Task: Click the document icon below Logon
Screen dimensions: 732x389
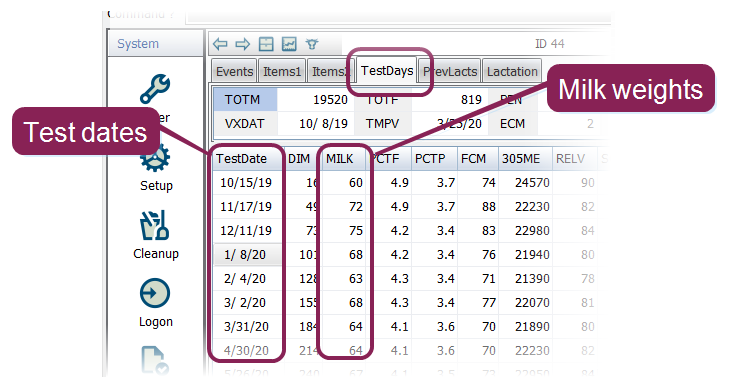Action: (x=155, y=360)
